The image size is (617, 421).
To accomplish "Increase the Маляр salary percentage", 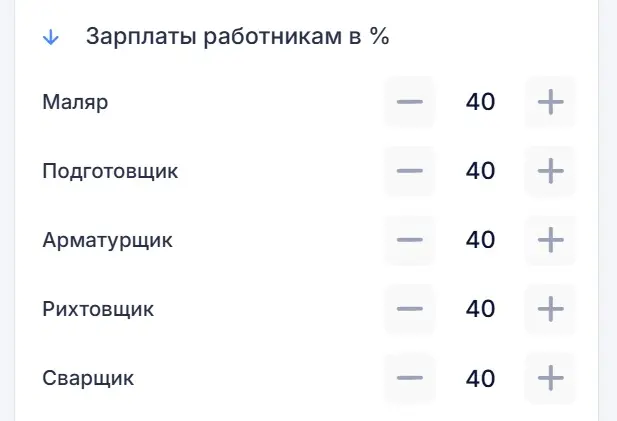I will (550, 102).
